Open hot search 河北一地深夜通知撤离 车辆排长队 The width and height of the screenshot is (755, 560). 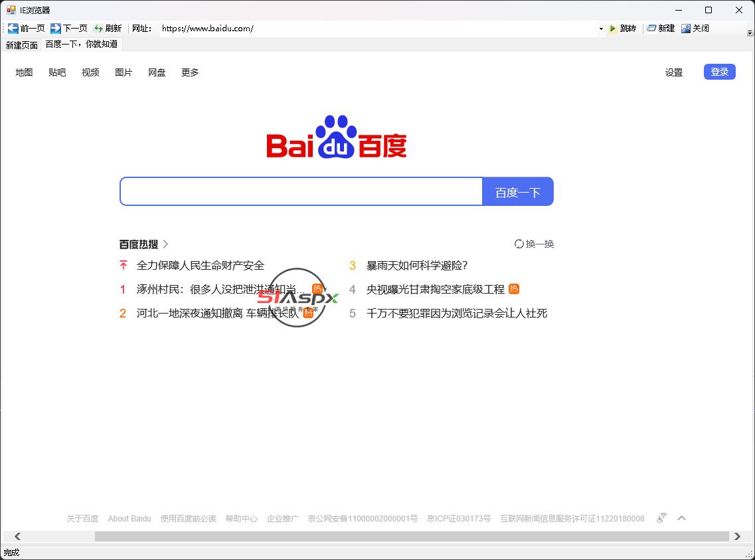(218, 314)
